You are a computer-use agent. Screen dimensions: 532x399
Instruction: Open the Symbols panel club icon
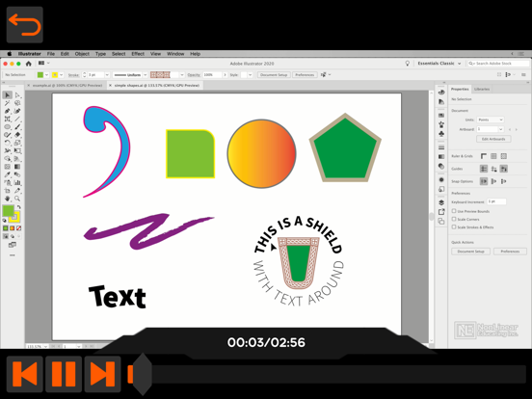pyautogui.click(x=441, y=134)
